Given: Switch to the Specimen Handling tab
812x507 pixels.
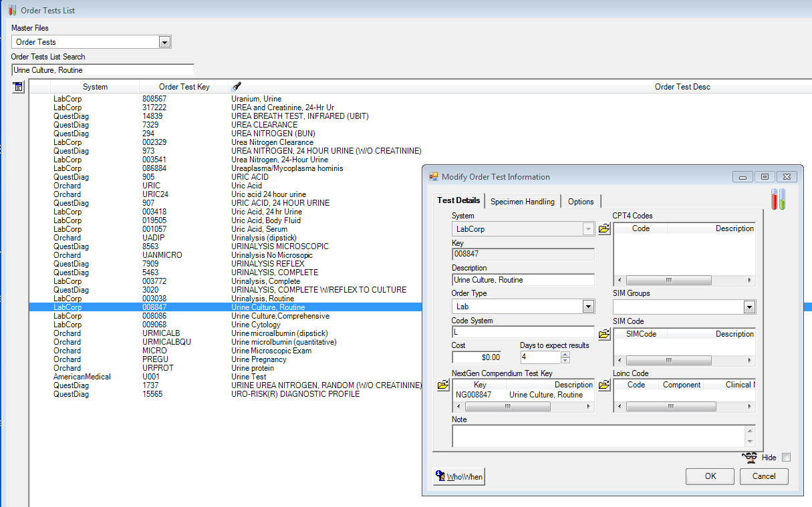Looking at the screenshot, I should click(x=523, y=202).
